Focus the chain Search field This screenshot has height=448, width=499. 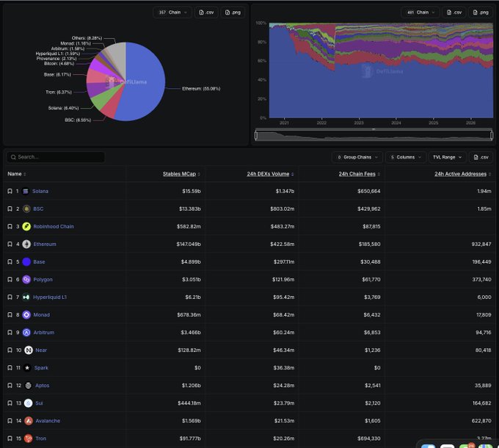click(x=56, y=157)
